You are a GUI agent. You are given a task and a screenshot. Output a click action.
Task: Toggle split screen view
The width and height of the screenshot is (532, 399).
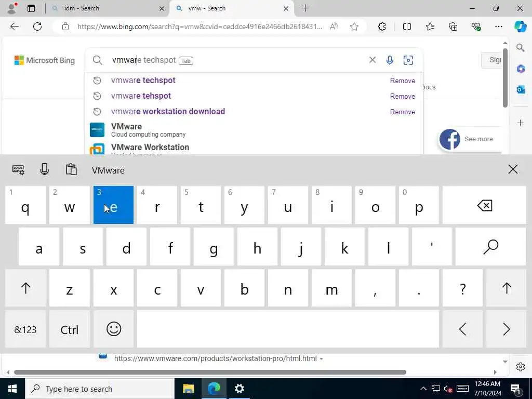click(x=407, y=26)
